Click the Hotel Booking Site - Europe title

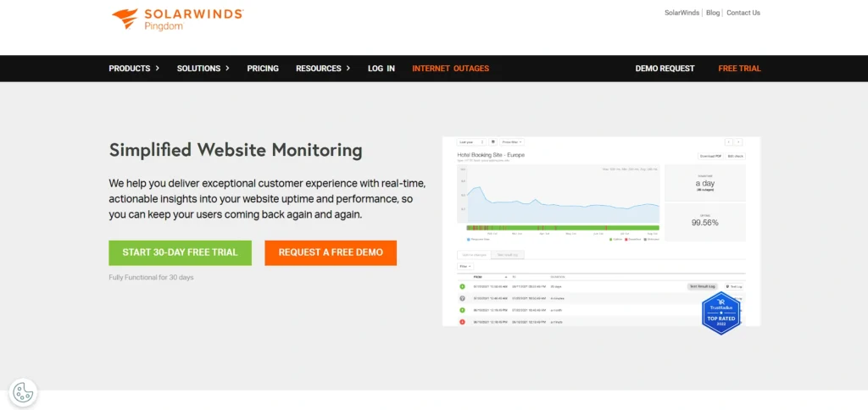point(491,155)
